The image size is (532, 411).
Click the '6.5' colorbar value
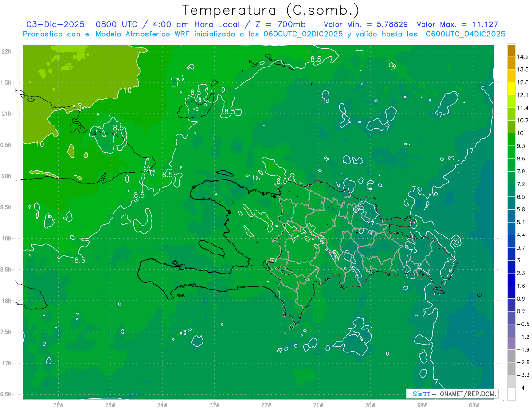click(521, 197)
